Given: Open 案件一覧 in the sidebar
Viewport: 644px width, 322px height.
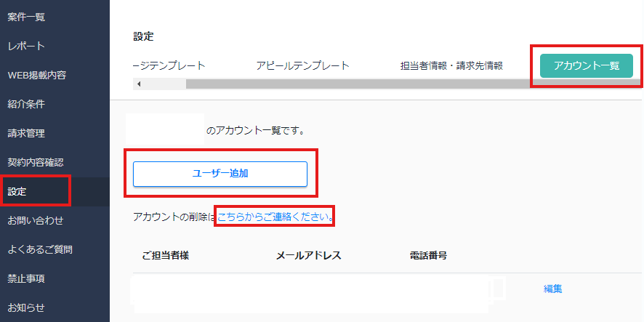Looking at the screenshot, I should click(x=26, y=17).
